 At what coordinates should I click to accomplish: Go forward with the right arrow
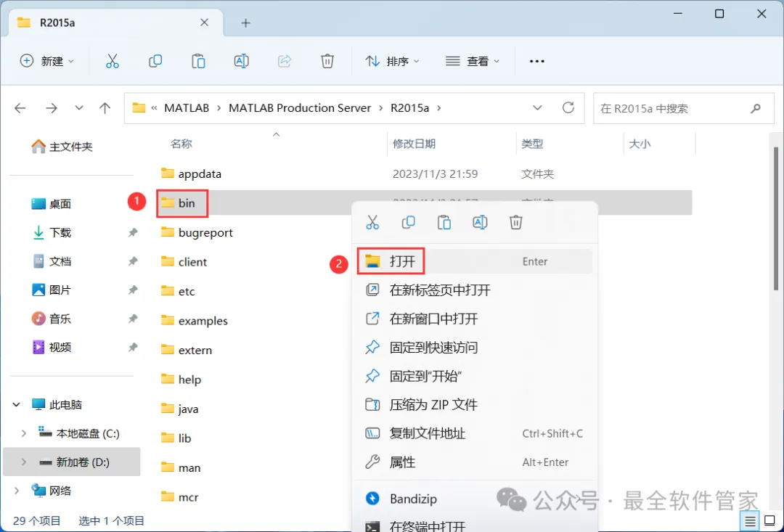coord(52,108)
